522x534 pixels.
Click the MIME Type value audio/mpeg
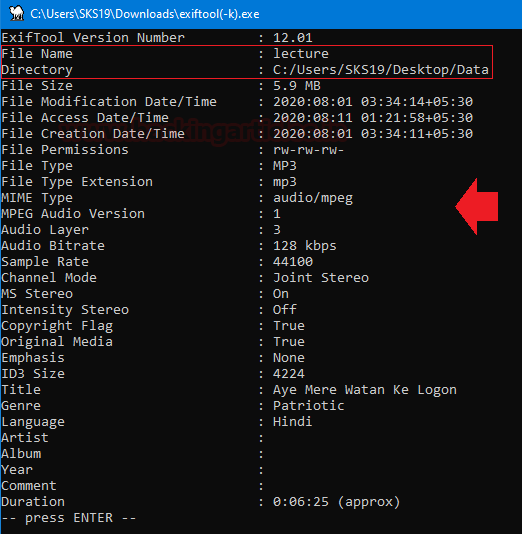pyautogui.click(x=313, y=198)
